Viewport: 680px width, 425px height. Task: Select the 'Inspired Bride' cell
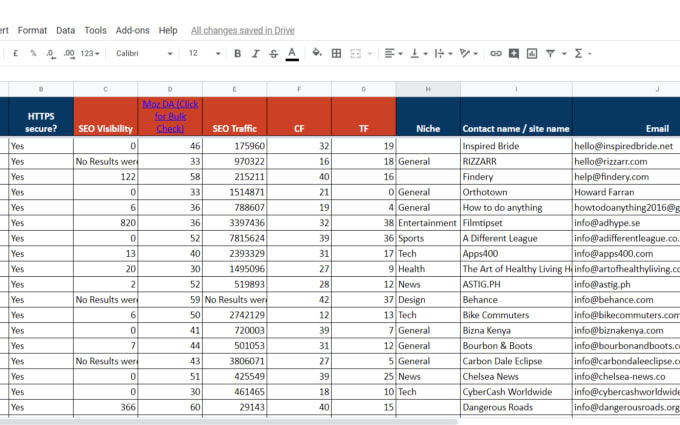click(x=516, y=146)
